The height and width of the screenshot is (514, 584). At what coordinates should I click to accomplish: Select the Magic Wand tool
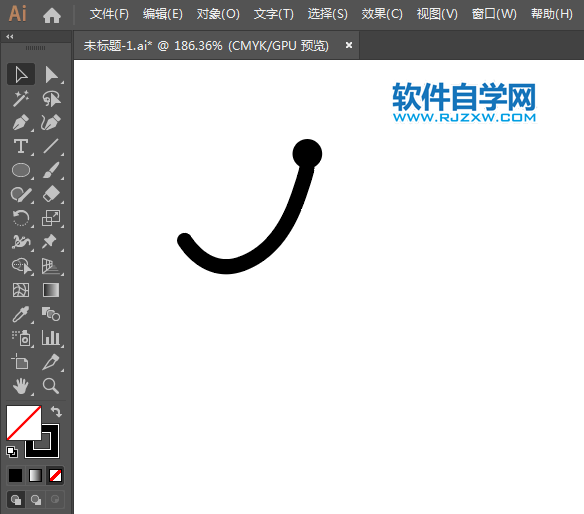point(21,98)
